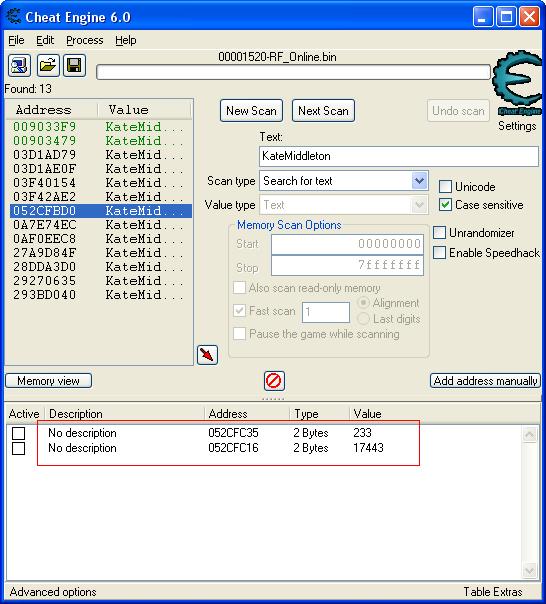Screen dimensions: 546x604
Task: Close the Cheat Engine window
Action: pyautogui.click(x=529, y=17)
